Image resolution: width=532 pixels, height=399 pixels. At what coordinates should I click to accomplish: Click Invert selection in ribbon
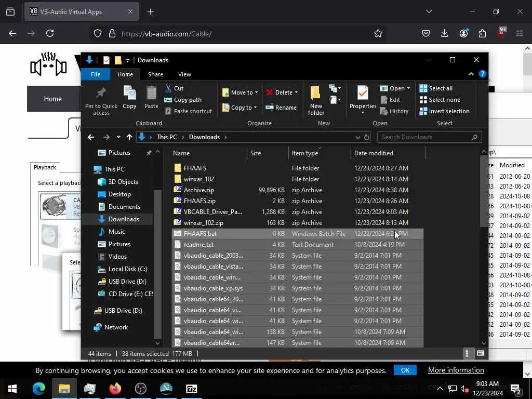pyautogui.click(x=445, y=111)
